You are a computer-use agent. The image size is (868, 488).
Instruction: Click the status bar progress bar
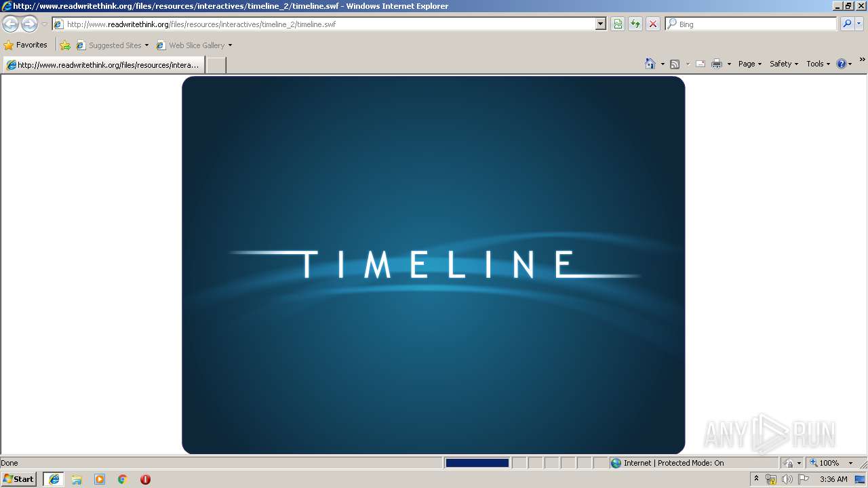tap(477, 463)
